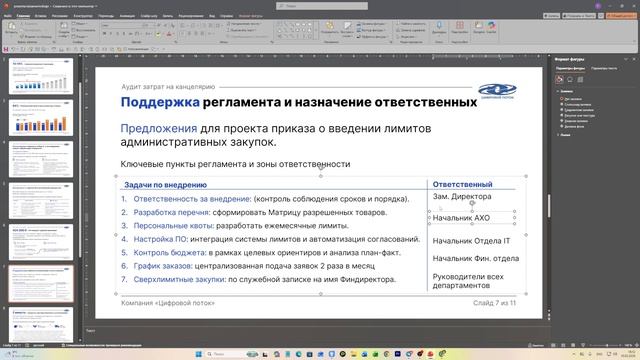Image resolution: width=640 pixels, height=360 pixels.
Task: Click 'Задачи по внедрению' heading
Action: (x=165, y=185)
